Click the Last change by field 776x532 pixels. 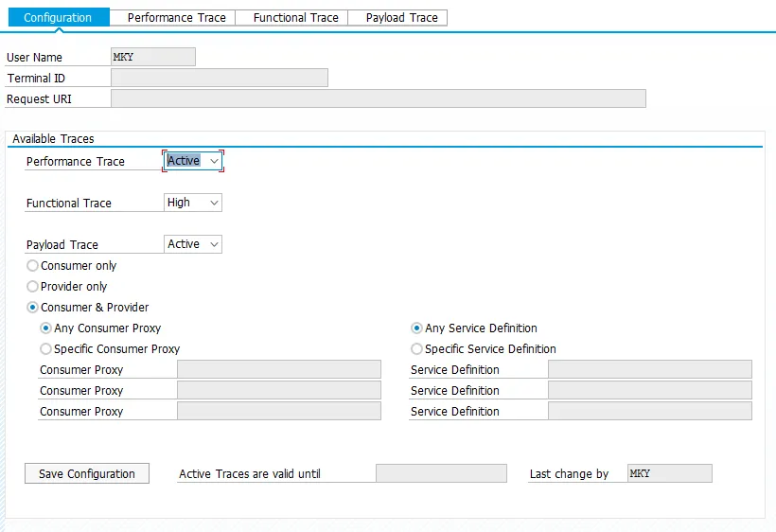pos(670,473)
